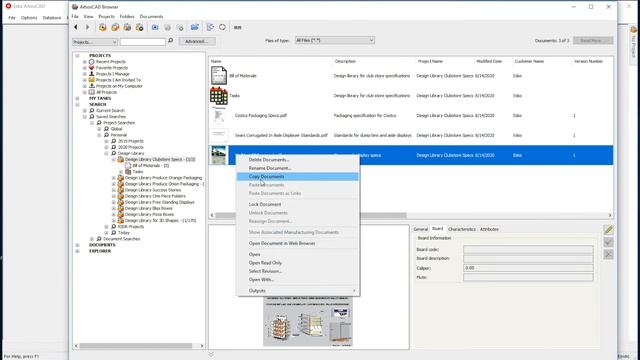Select Projects I Am Invited To
The width and height of the screenshot is (640, 360).
pyautogui.click(x=118, y=80)
